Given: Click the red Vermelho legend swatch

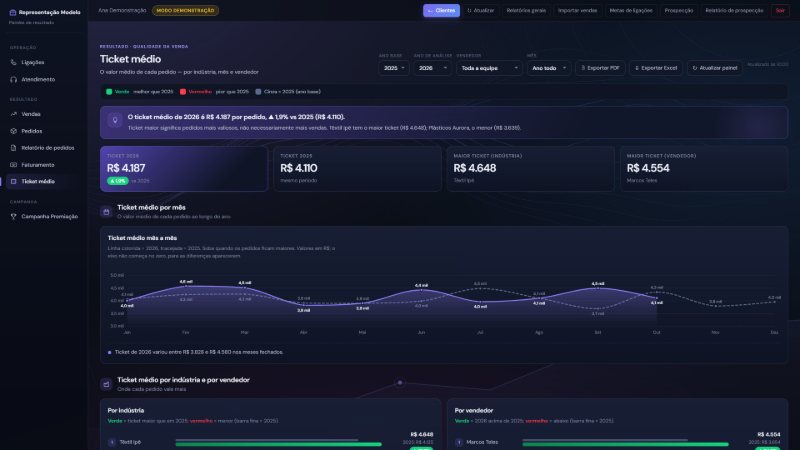Looking at the screenshot, I should pos(183,92).
